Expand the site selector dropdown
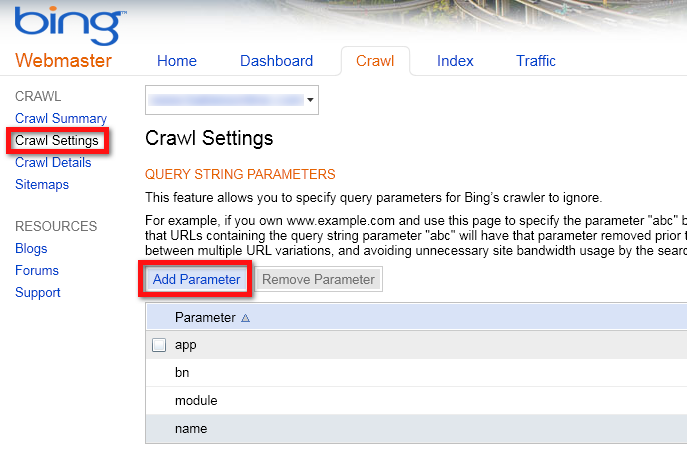 pos(232,100)
